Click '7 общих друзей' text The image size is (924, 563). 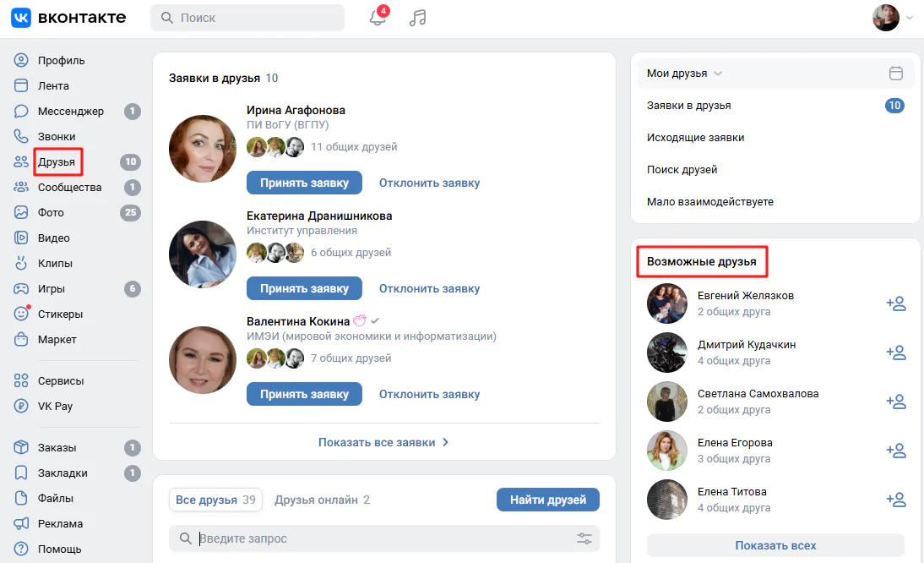351,358
